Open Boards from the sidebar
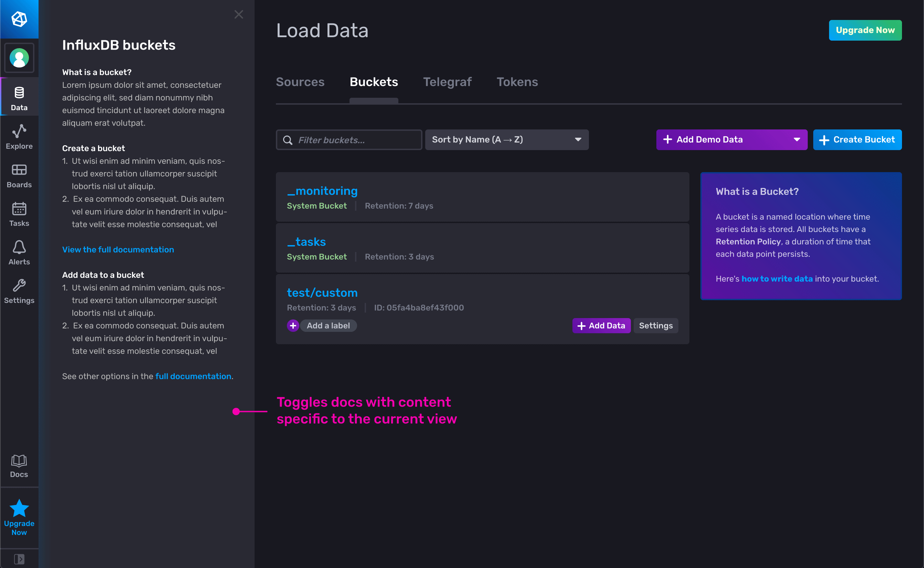This screenshot has height=568, width=924. point(19,176)
